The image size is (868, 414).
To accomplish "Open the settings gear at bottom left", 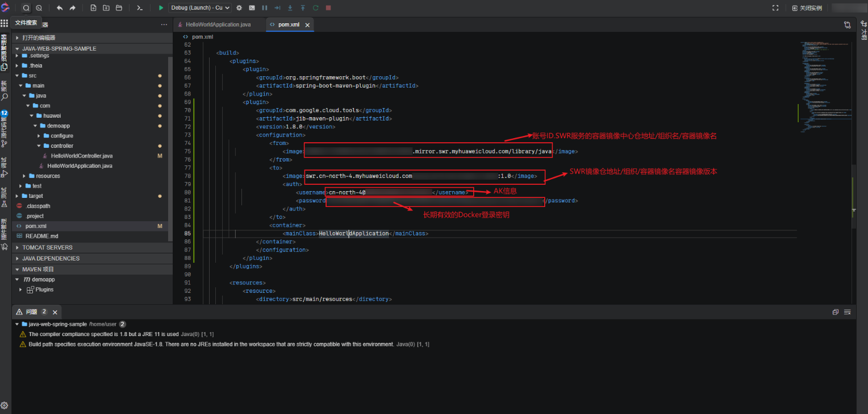I will click(x=5, y=405).
